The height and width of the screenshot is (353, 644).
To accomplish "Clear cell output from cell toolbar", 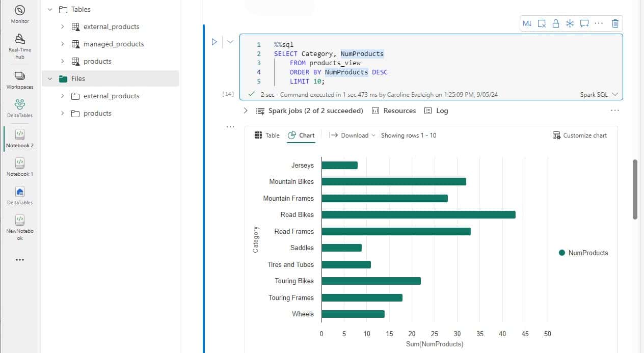I will 542,23.
